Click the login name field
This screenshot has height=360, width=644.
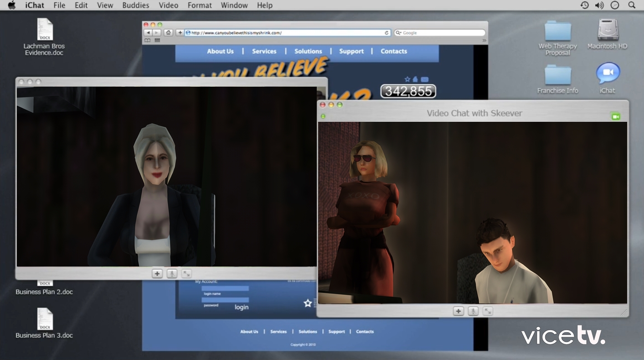[225, 288]
